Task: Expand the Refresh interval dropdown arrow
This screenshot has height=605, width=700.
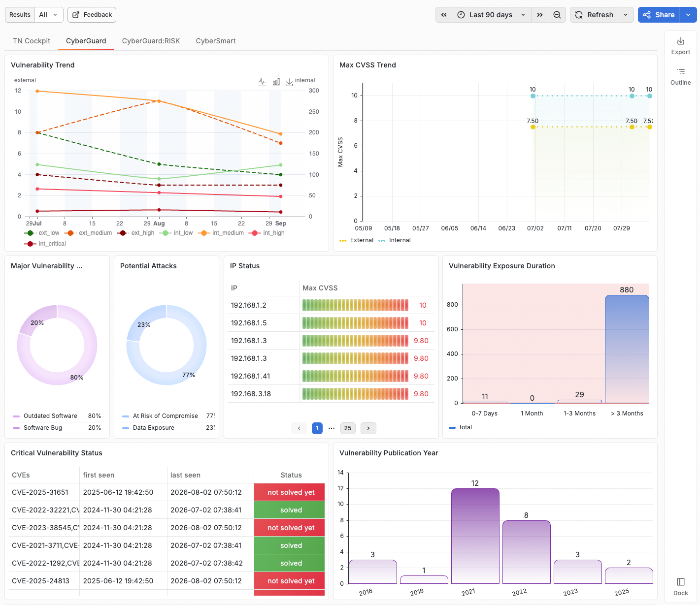Action: point(626,15)
